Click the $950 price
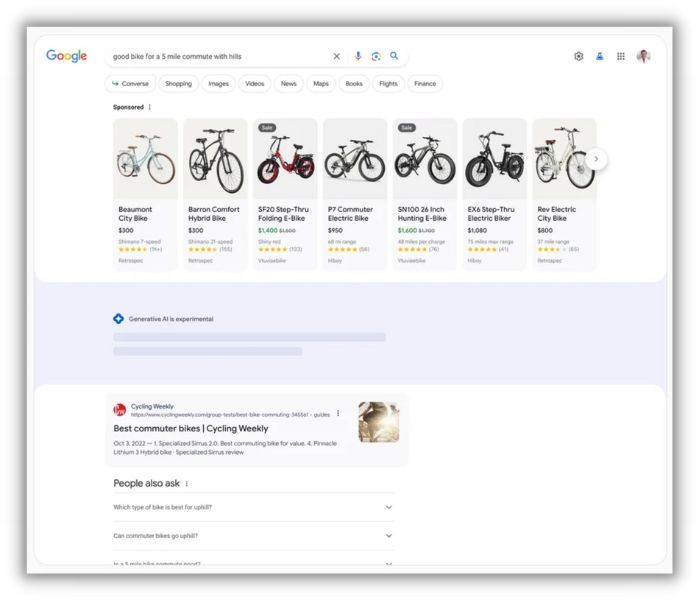This screenshot has width=698, height=600. 335,230
